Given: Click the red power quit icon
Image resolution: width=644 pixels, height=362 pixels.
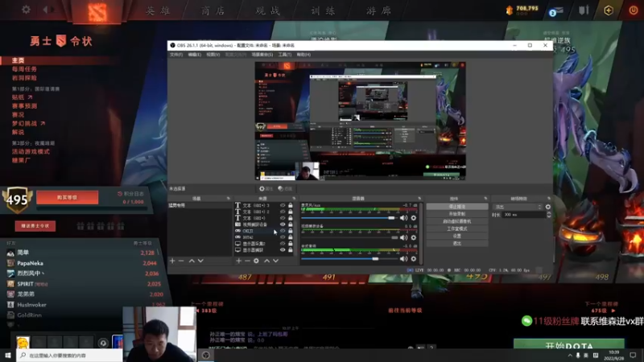Looking at the screenshot, I should pyautogui.click(x=633, y=10).
